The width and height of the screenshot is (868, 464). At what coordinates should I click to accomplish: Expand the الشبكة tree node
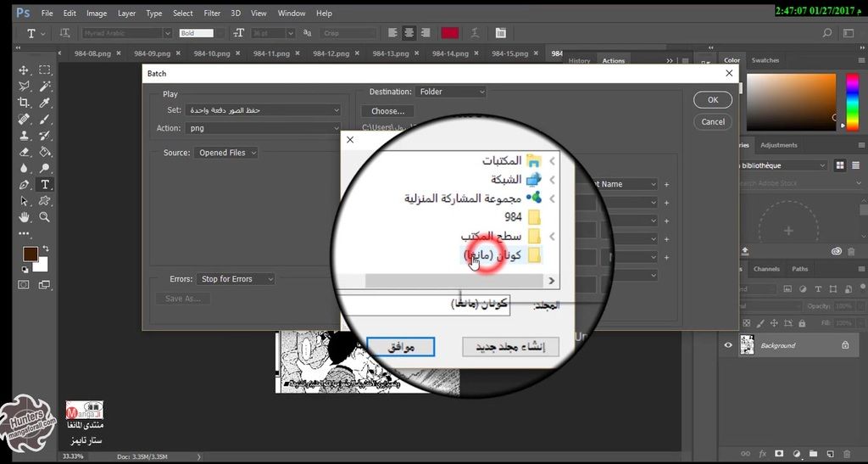(x=551, y=180)
